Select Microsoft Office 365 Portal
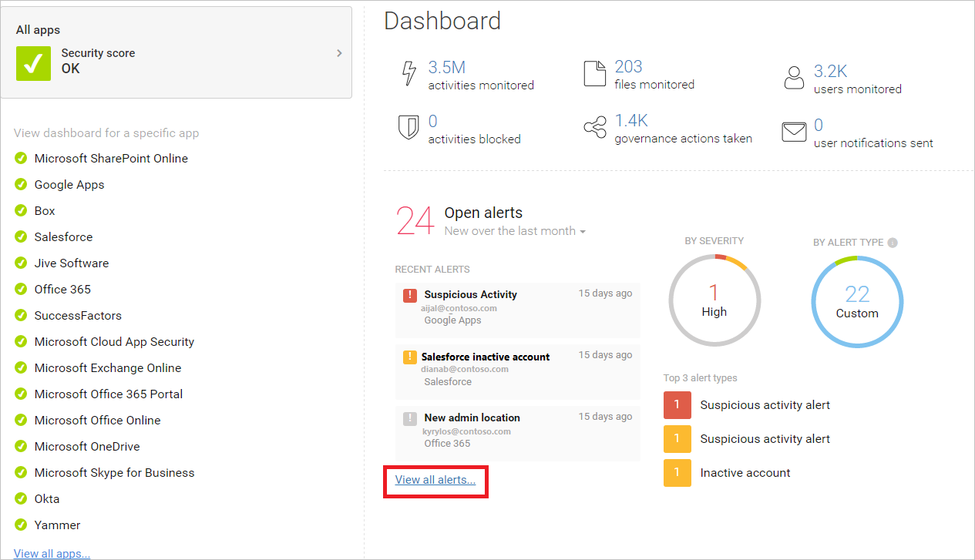975x560 pixels. click(109, 394)
